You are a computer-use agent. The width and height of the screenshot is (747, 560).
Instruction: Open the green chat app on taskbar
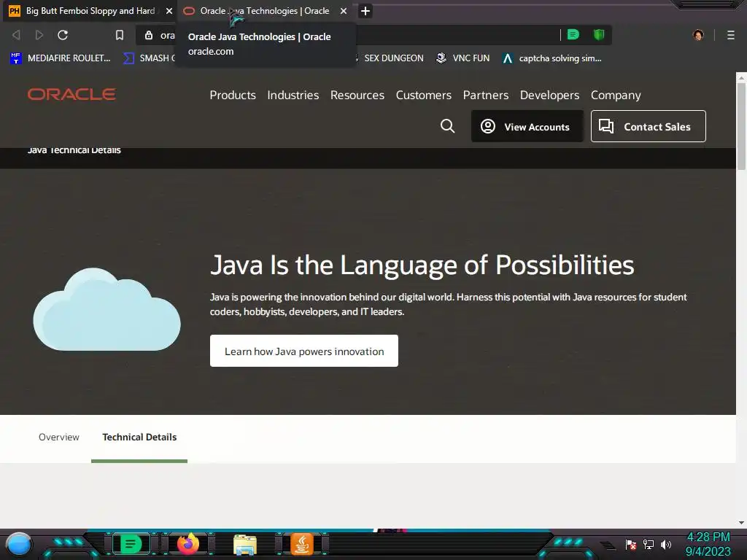(x=130, y=544)
